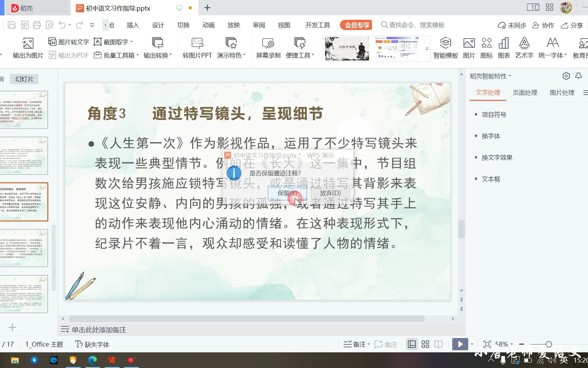588x368 pixels.
Task: Open 艺术字 word art
Action: click(524, 48)
